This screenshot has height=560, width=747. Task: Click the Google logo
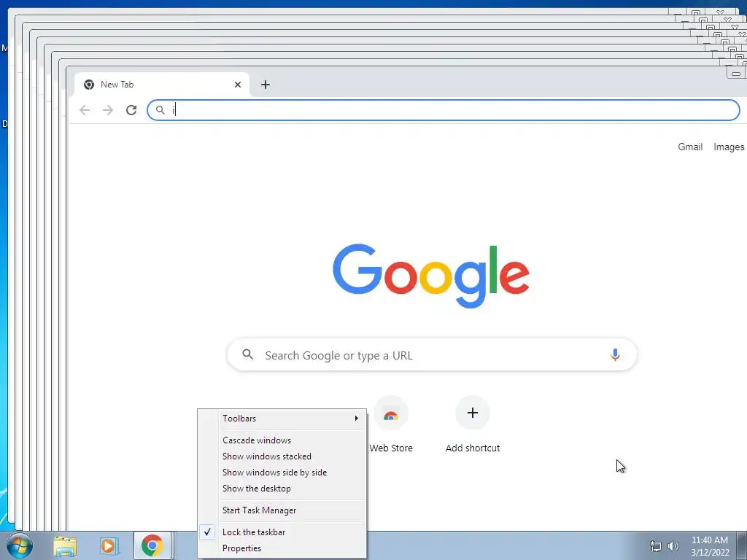click(x=431, y=276)
